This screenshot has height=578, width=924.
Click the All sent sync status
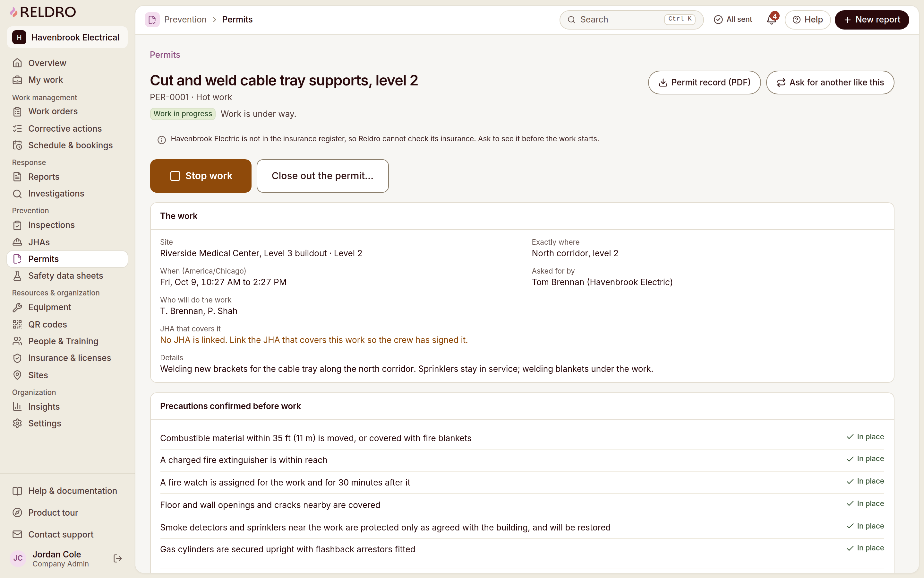733,20
